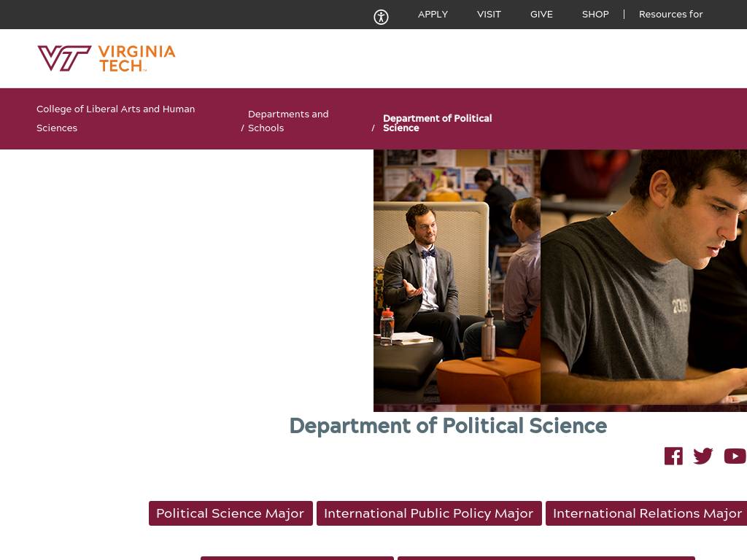Viewport: 747px width, 560px height.
Task: Open the SHOP link
Action: (x=595, y=14)
